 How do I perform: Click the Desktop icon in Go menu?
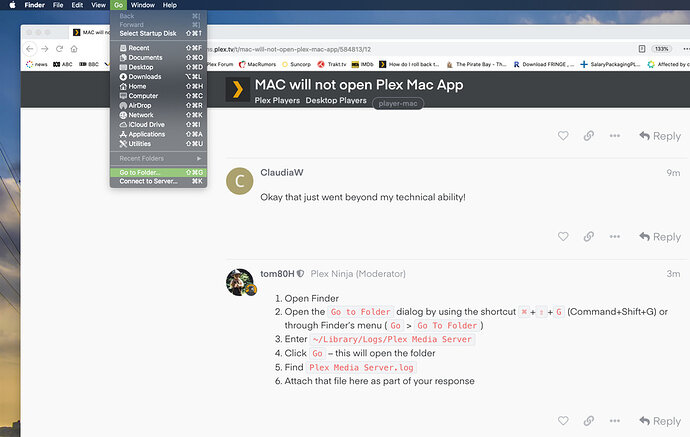tap(123, 67)
